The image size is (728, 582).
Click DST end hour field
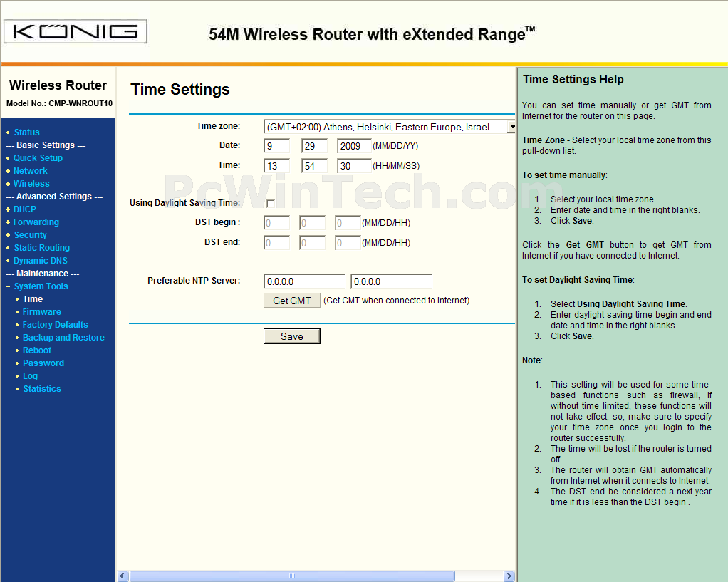pyautogui.click(x=348, y=242)
